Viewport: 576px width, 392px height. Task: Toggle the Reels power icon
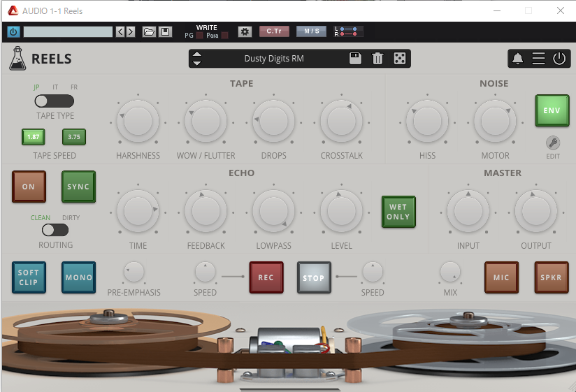[559, 59]
